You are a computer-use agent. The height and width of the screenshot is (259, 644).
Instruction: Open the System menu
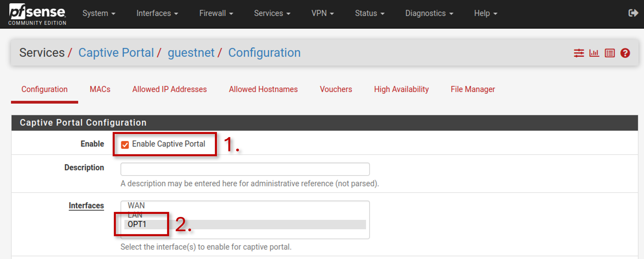pyautogui.click(x=99, y=13)
